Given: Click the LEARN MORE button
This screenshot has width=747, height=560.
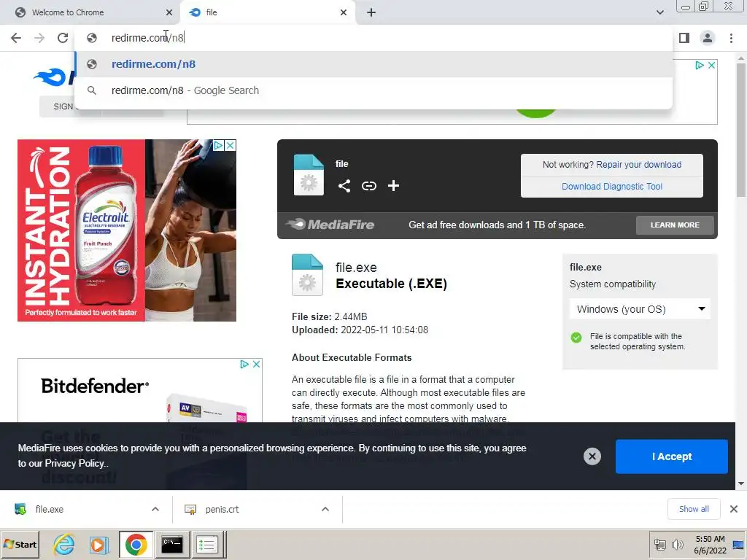Looking at the screenshot, I should 675,225.
